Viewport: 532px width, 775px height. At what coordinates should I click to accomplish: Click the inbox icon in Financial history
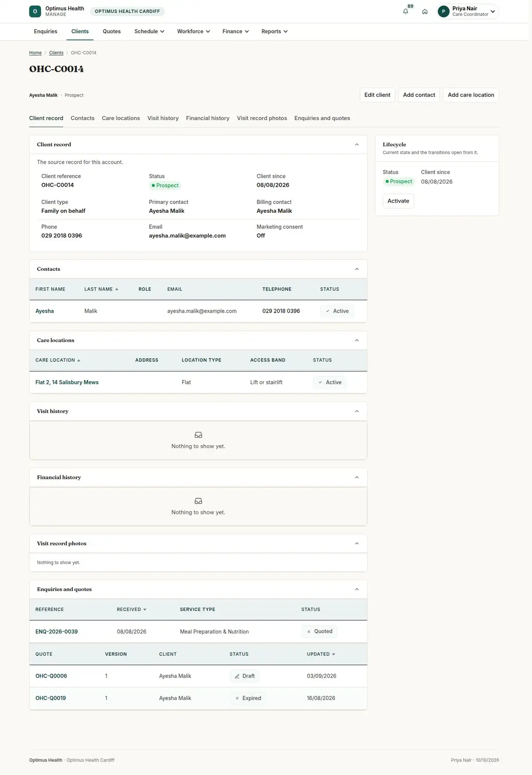click(x=198, y=501)
